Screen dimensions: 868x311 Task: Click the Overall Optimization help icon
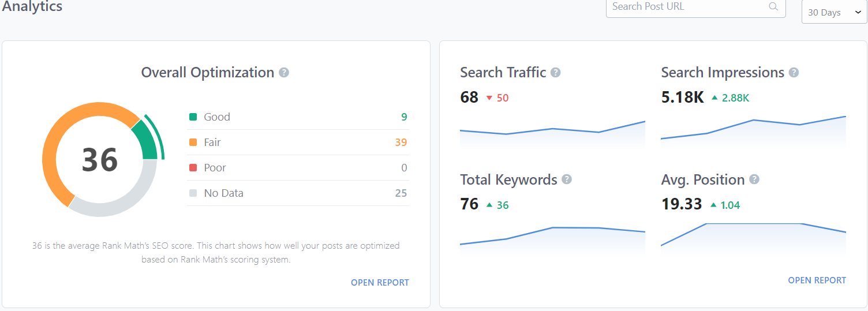pos(283,73)
